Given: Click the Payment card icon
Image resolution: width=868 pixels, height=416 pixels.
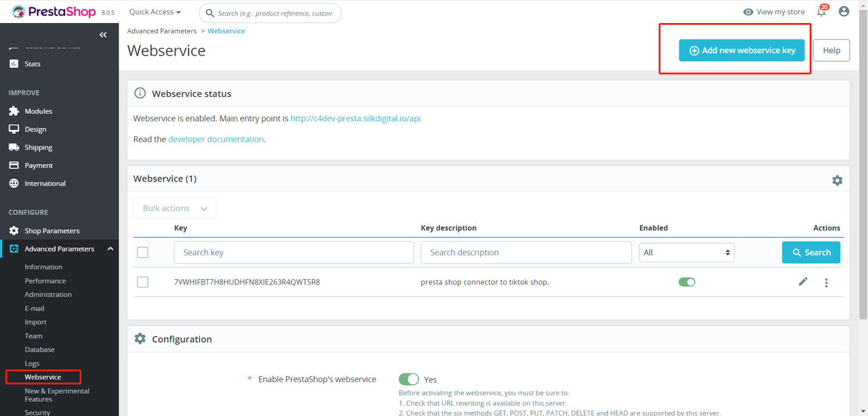Looking at the screenshot, I should coord(14,165).
